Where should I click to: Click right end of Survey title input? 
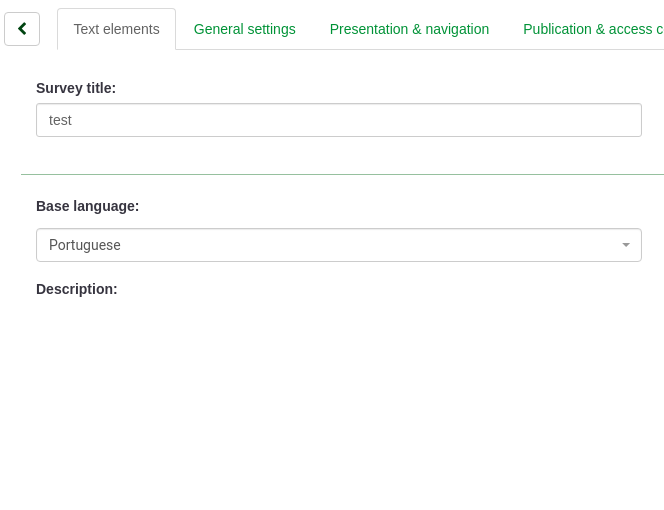click(620, 120)
